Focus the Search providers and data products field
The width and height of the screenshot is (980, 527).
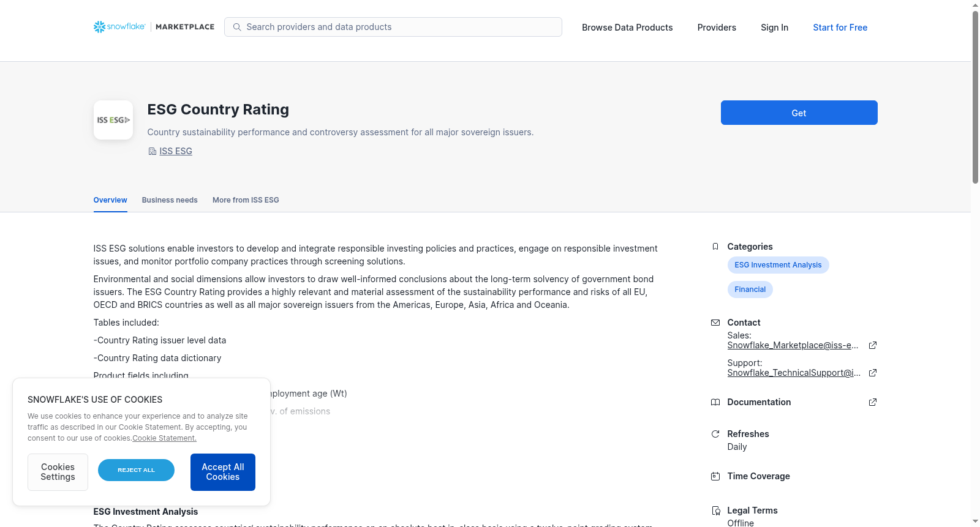coord(393,27)
